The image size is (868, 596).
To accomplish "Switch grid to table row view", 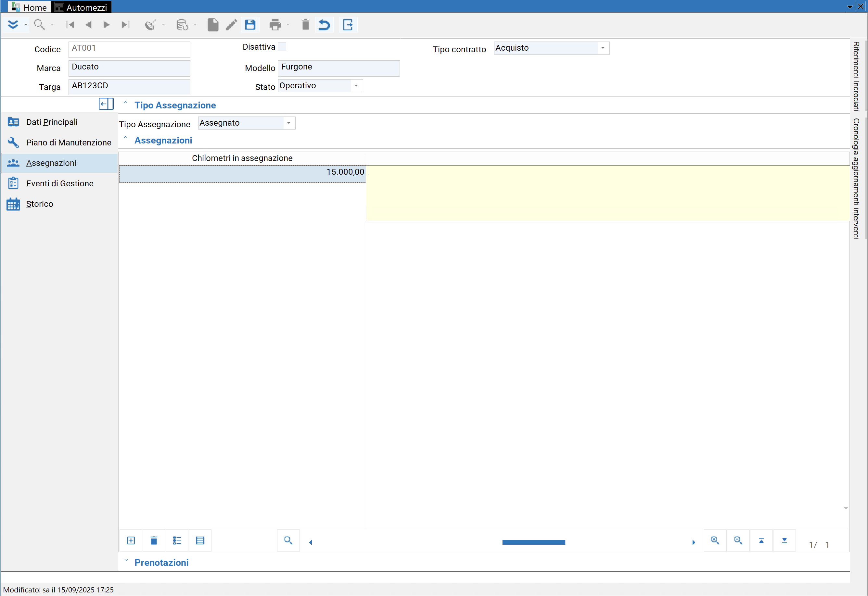I will tap(200, 540).
